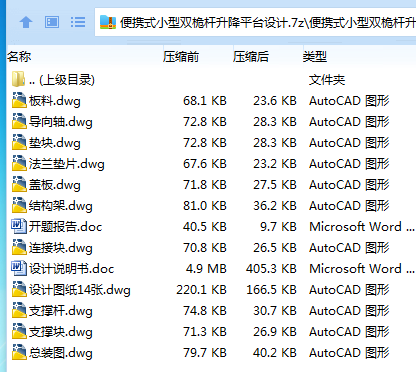416x372 pixels.
Task: Select the file name 总装图.dwg
Action: click(61, 353)
